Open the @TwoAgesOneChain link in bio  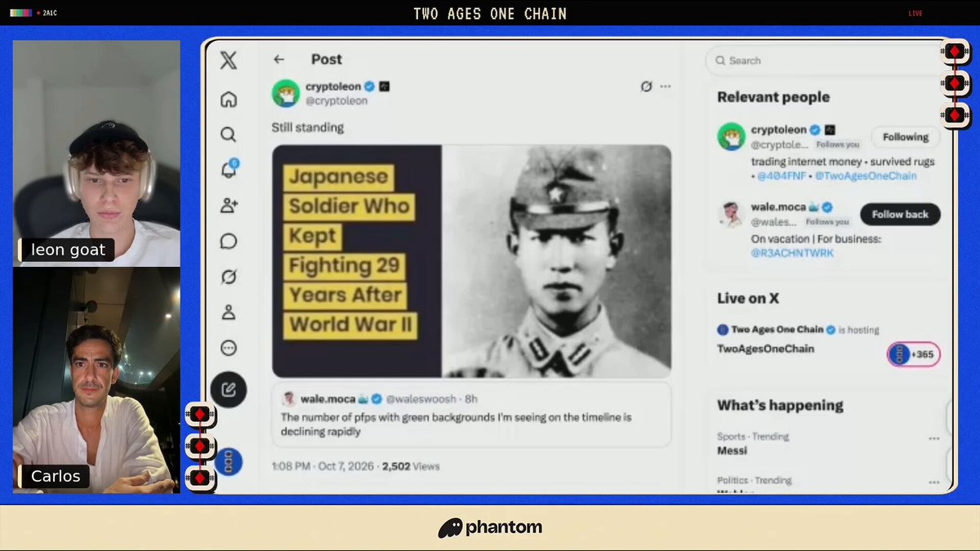click(x=865, y=176)
